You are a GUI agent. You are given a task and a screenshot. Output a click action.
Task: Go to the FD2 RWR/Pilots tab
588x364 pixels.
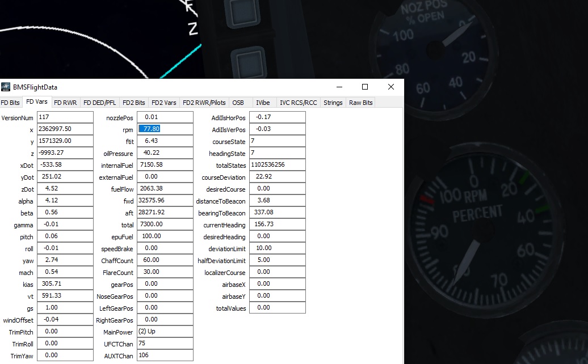(x=204, y=103)
